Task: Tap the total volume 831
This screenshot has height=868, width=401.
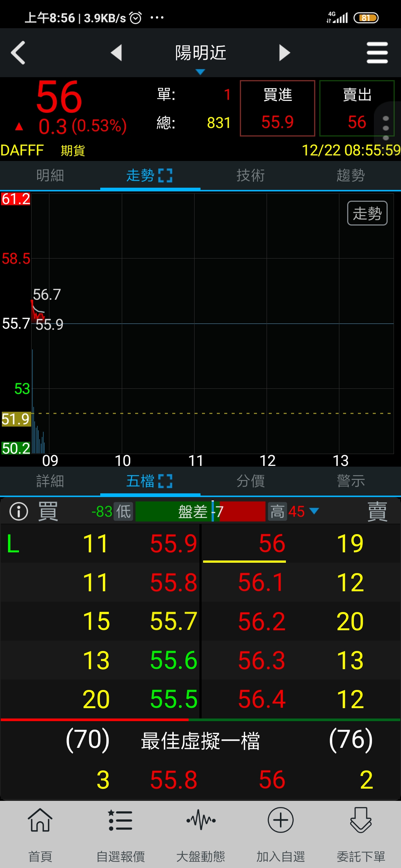Action: coord(219,123)
